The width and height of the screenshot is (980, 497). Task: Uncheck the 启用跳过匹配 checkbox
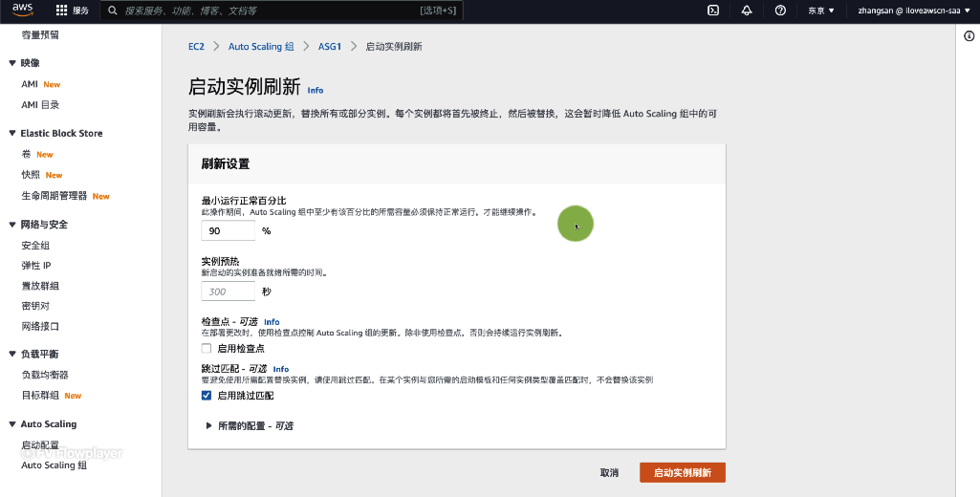pyautogui.click(x=207, y=395)
